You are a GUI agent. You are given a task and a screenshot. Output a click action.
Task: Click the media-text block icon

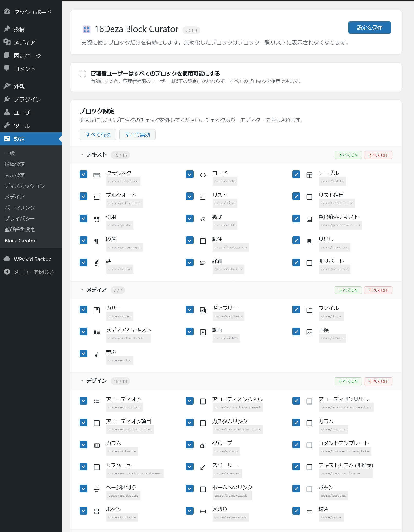[97, 332]
